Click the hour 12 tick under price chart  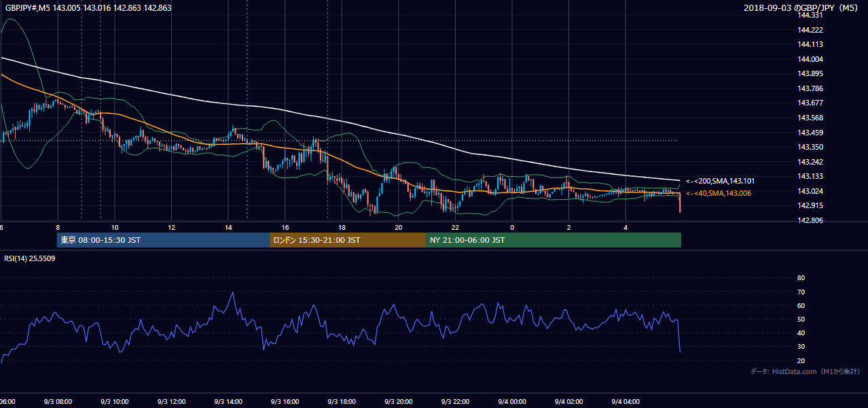(x=171, y=228)
